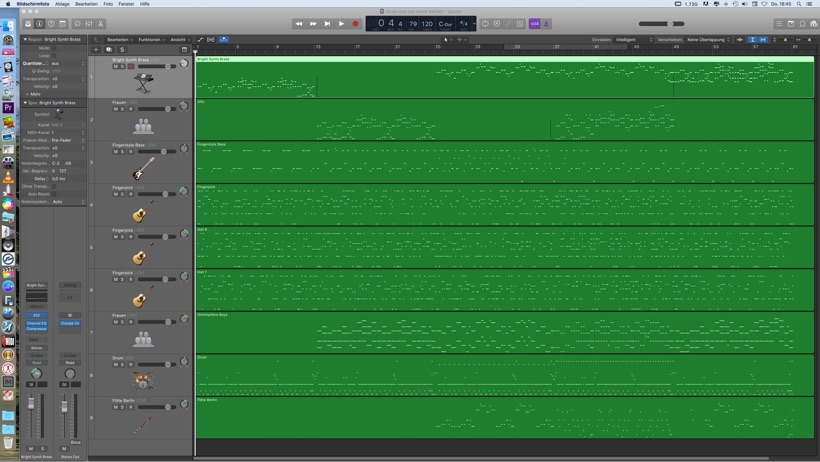Toggle the horizontal auto zoom button
The height and width of the screenshot is (462, 820).
(x=763, y=39)
